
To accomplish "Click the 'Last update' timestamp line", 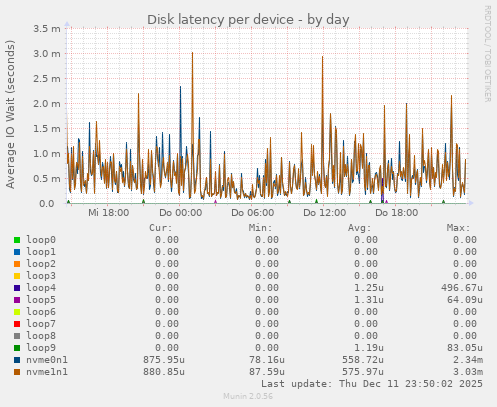I will click(x=372, y=384).
